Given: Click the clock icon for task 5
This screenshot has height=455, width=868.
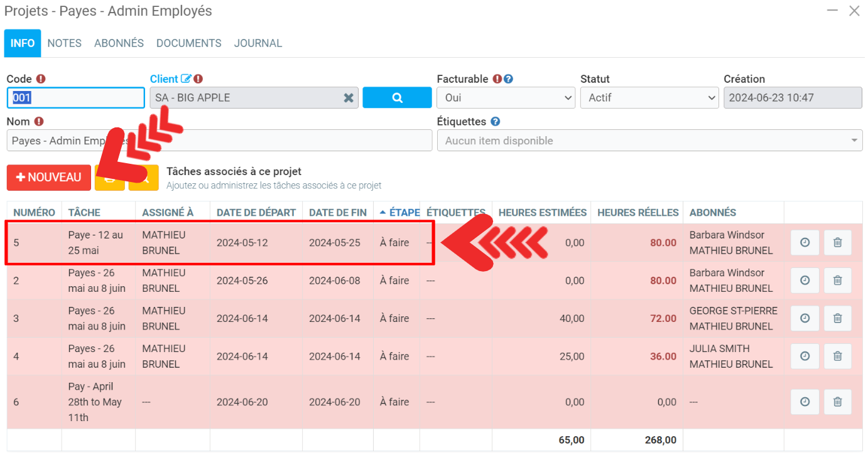Looking at the screenshot, I should pyautogui.click(x=805, y=243).
